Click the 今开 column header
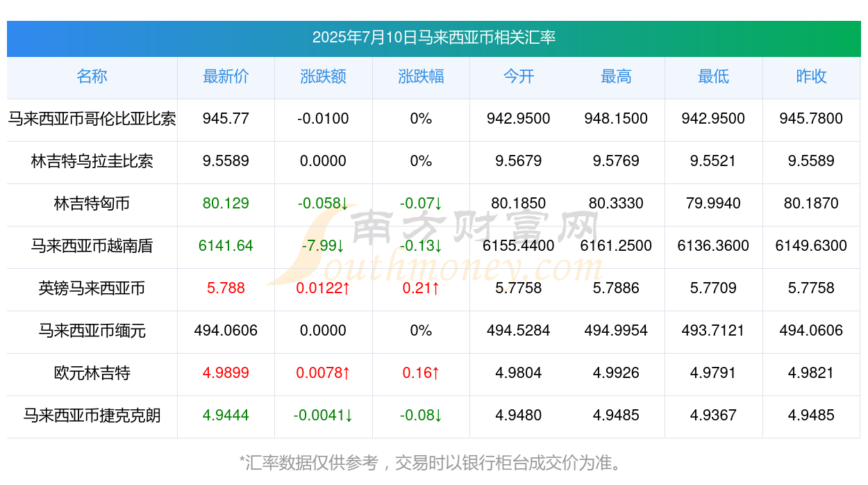Screen dimensions: 868x485 coord(519,76)
